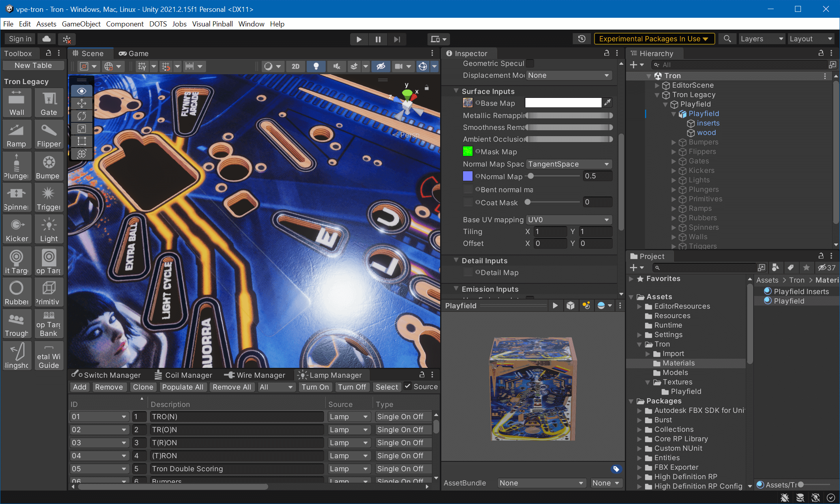Select the Gate tool in Toolbox
This screenshot has width=840, height=504.
point(49,103)
